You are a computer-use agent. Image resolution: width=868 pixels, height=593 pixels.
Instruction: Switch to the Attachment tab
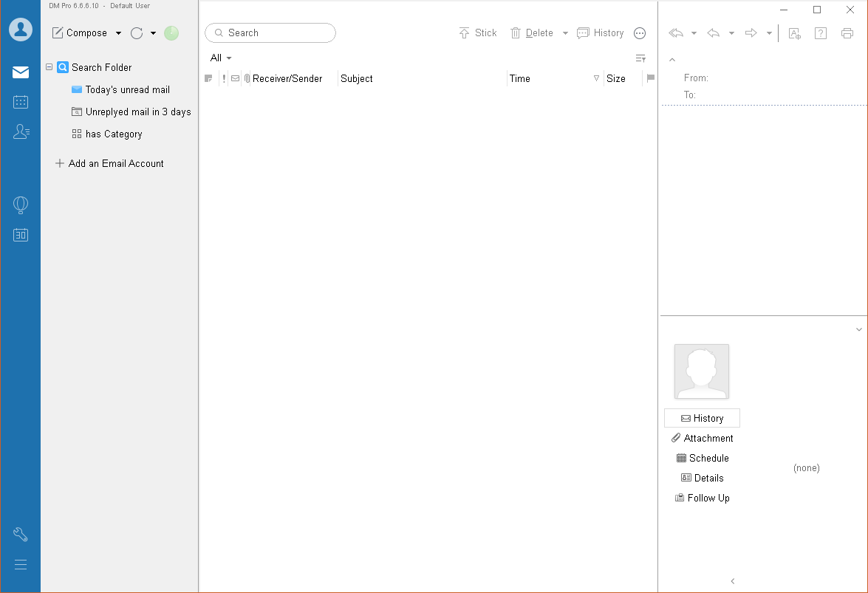[702, 438]
